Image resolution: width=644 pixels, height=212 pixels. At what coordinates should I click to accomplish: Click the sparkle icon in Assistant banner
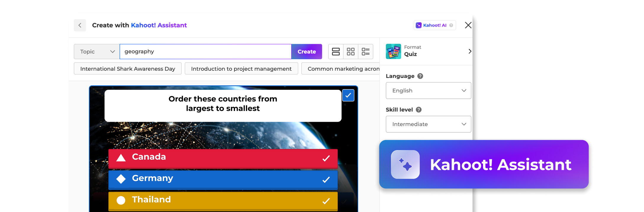[405, 164]
